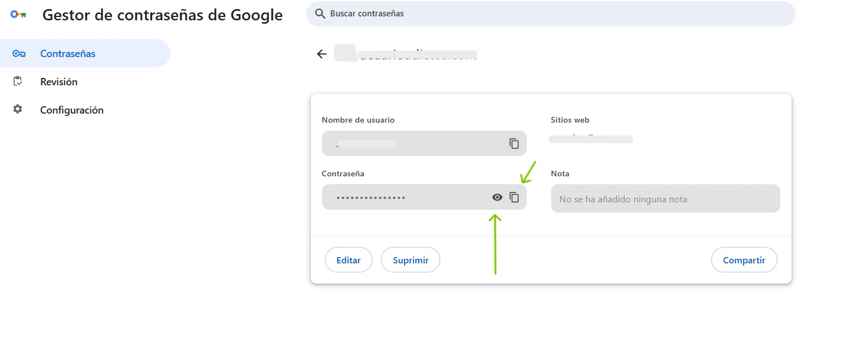
Task: Copy the password with the copy icon
Action: point(514,197)
